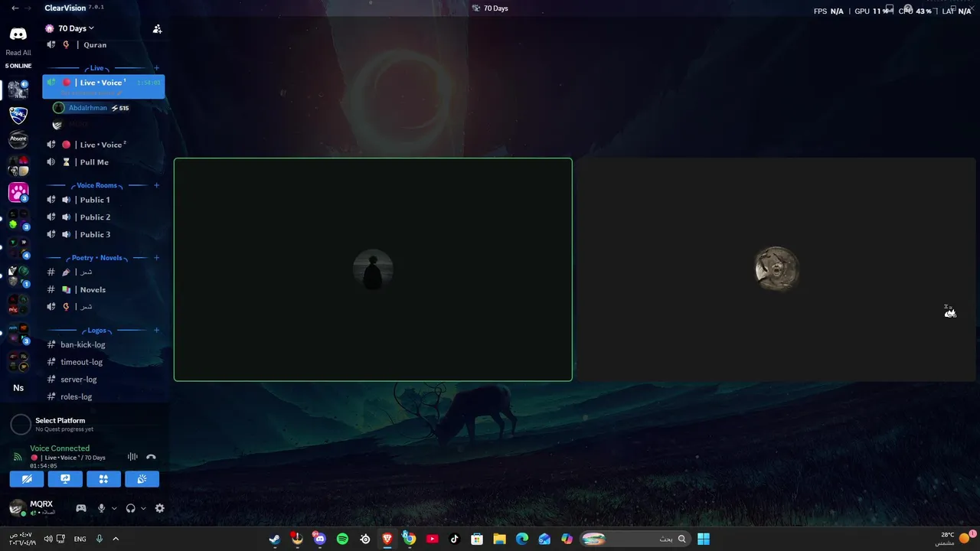Focus the right participant video tile
Image resolution: width=980 pixels, height=551 pixels.
pos(776,269)
